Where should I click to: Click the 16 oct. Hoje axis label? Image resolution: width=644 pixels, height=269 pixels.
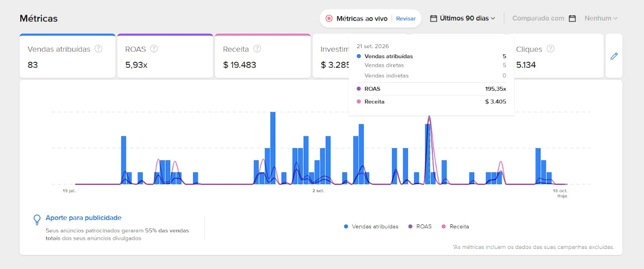pos(560,193)
